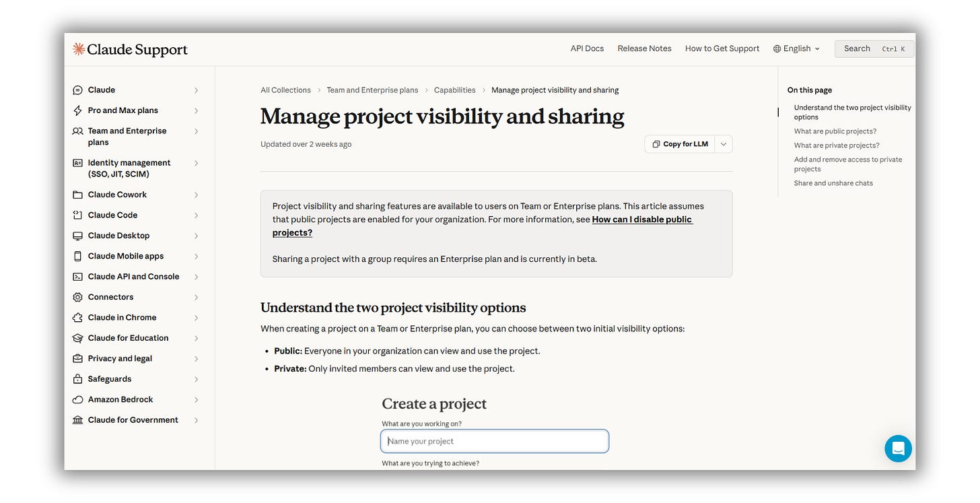
Task: Go to All Collections breadcrumb
Action: pyautogui.click(x=285, y=90)
